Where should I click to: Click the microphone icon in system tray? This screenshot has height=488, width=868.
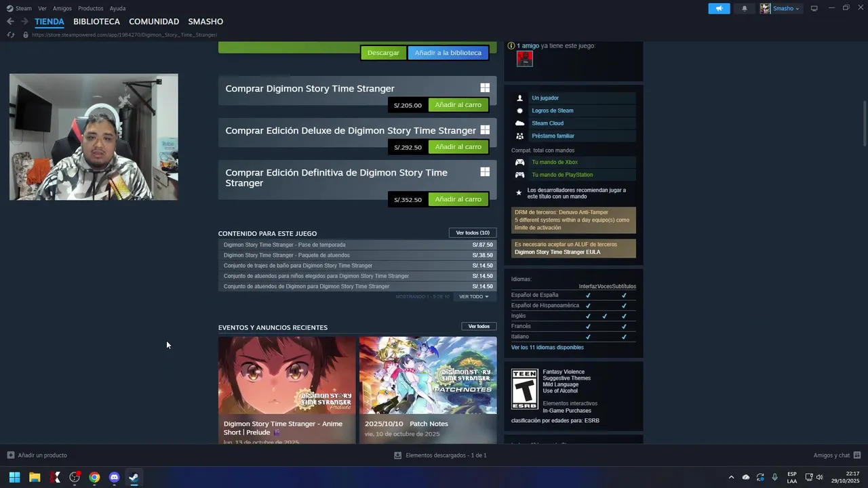tap(774, 477)
